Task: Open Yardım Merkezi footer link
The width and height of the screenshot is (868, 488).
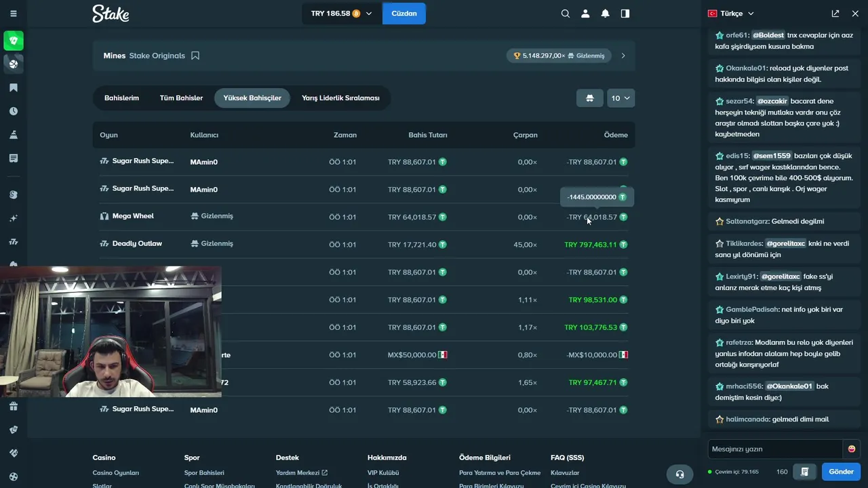Action: 302,472
